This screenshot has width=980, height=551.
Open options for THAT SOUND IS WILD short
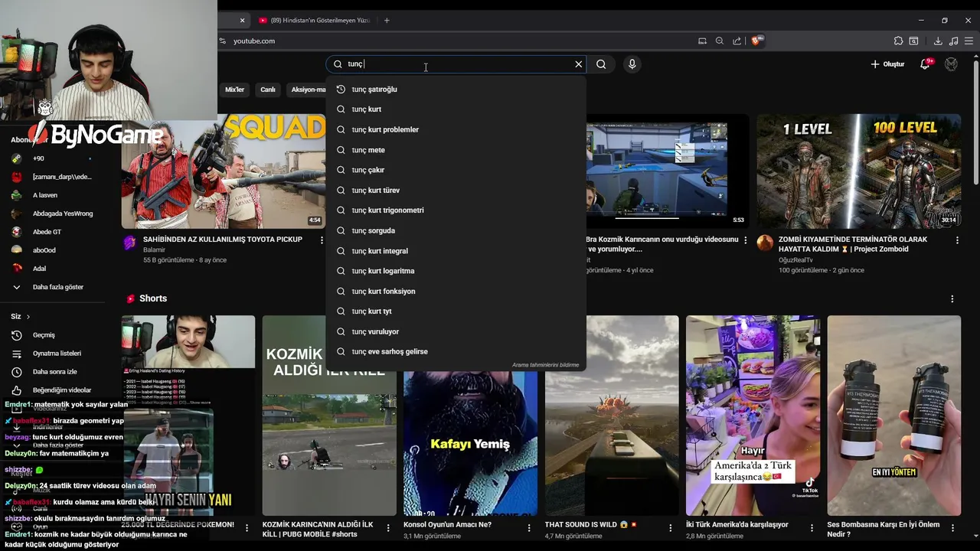(x=671, y=528)
